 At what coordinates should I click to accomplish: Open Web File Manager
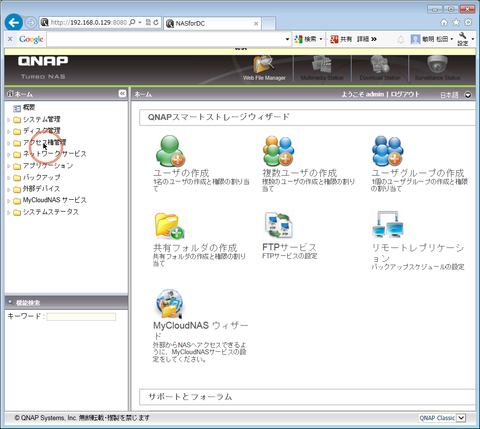point(264,68)
